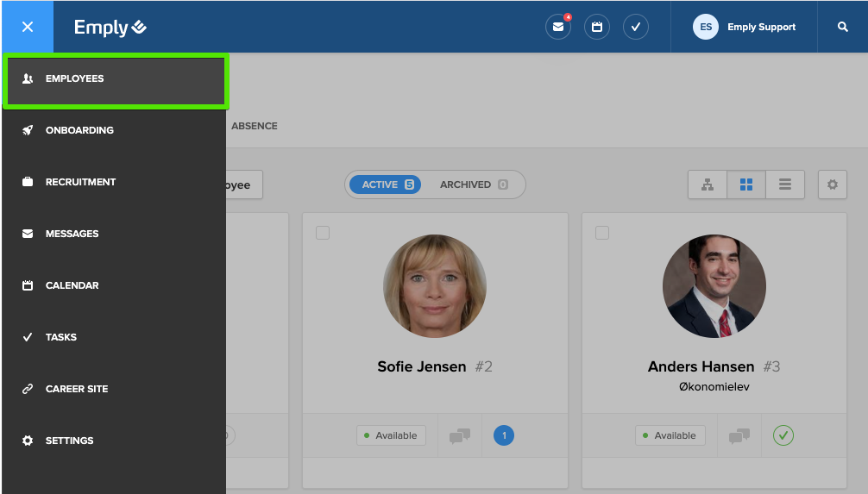
Task: Open Anders Hansen's profile photo
Action: pos(714,285)
